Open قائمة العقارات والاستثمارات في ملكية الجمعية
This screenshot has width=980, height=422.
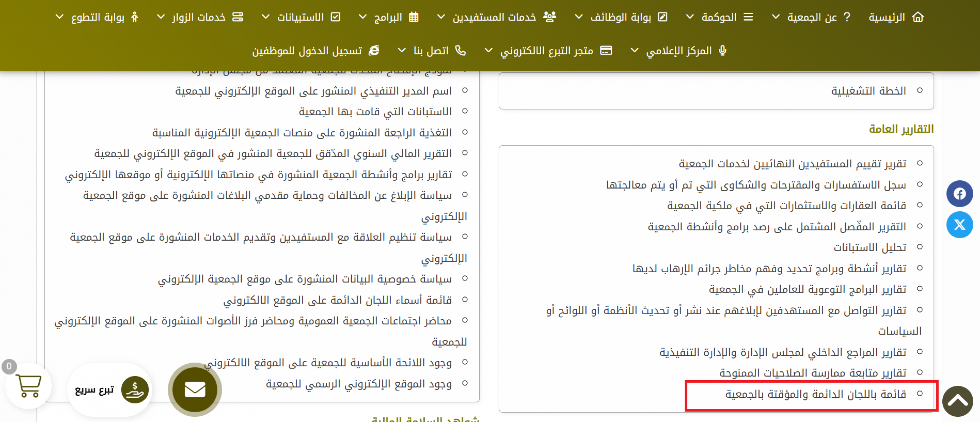pyautogui.click(x=787, y=205)
